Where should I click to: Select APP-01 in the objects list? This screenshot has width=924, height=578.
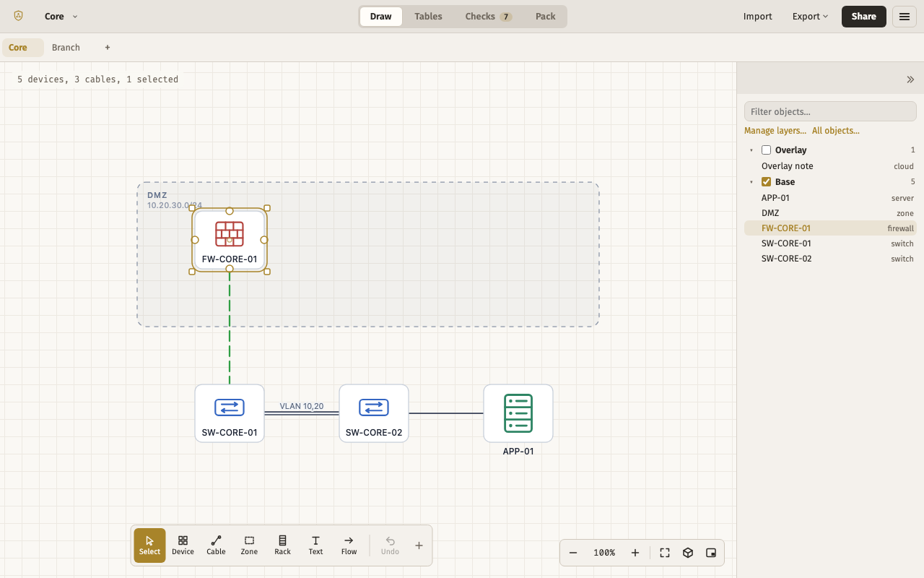pos(830,198)
